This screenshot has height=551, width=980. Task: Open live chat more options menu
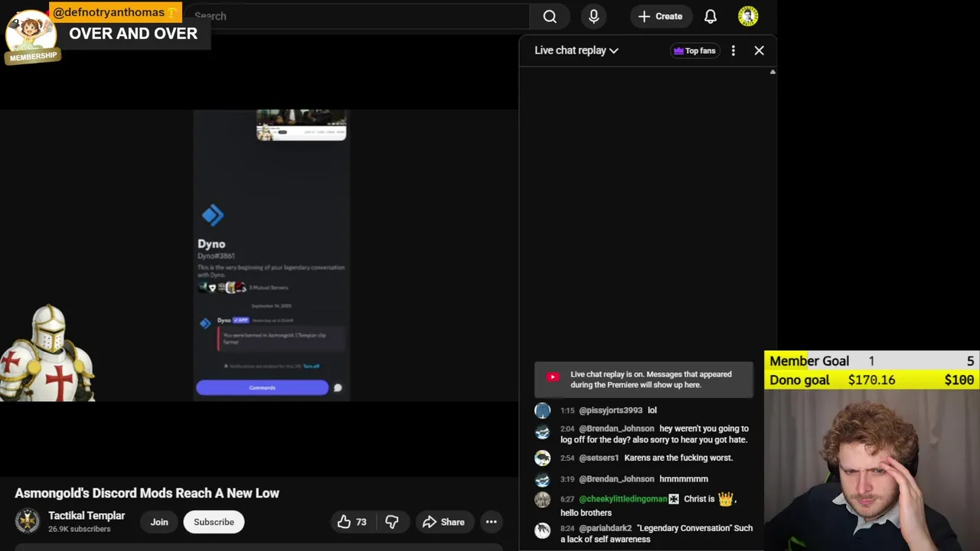[x=733, y=51]
